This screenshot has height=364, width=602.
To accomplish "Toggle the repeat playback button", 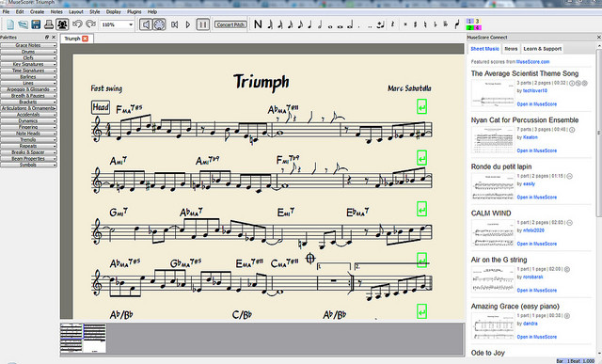I will [203, 24].
